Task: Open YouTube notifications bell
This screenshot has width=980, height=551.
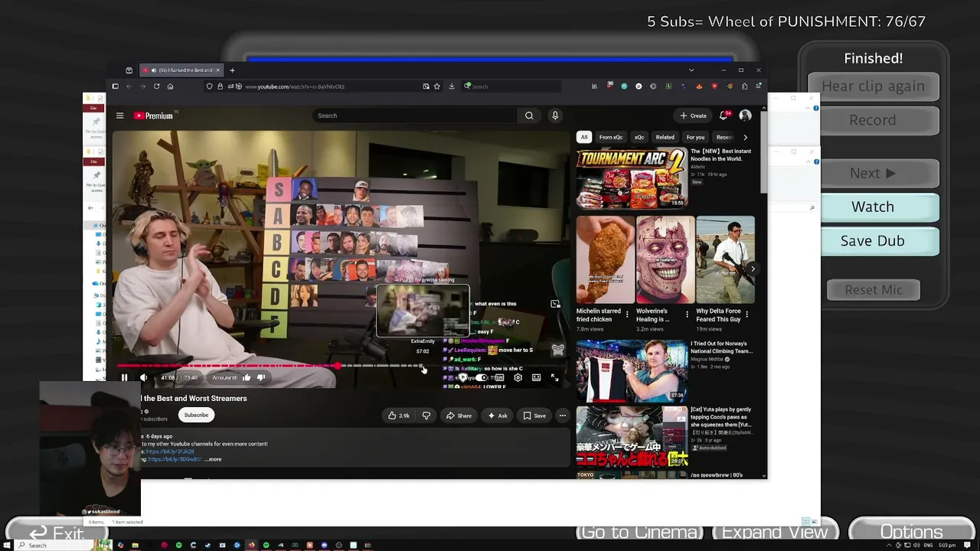Action: pyautogui.click(x=724, y=116)
